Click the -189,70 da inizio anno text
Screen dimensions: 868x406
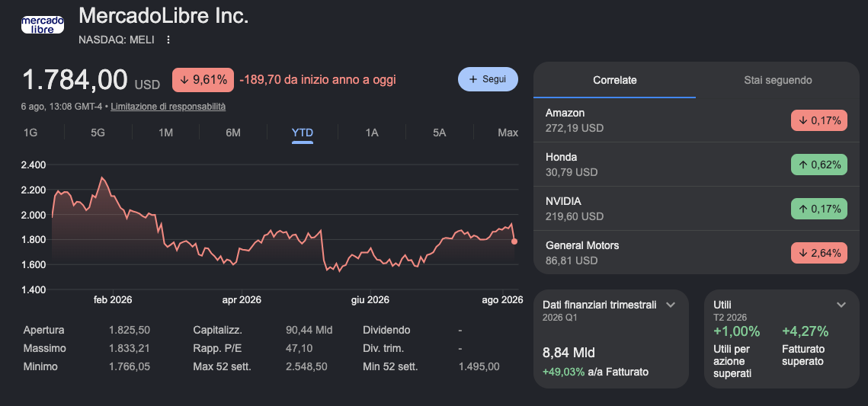pyautogui.click(x=318, y=80)
